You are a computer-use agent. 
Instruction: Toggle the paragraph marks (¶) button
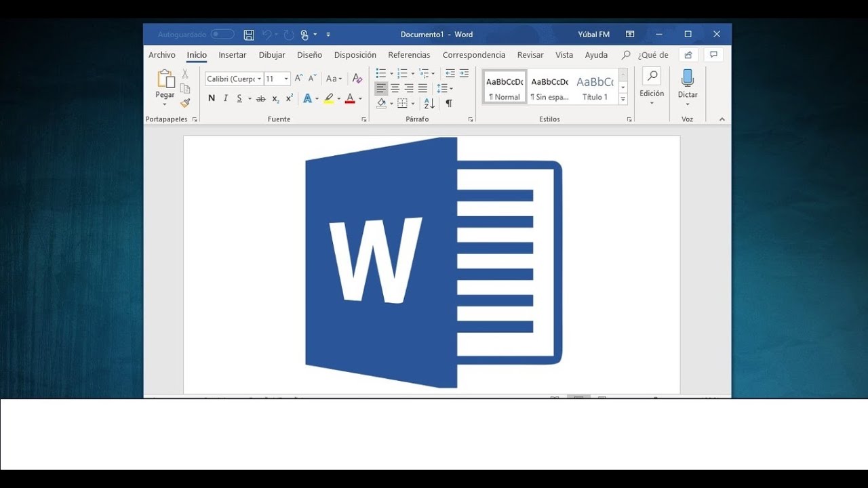pyautogui.click(x=449, y=103)
